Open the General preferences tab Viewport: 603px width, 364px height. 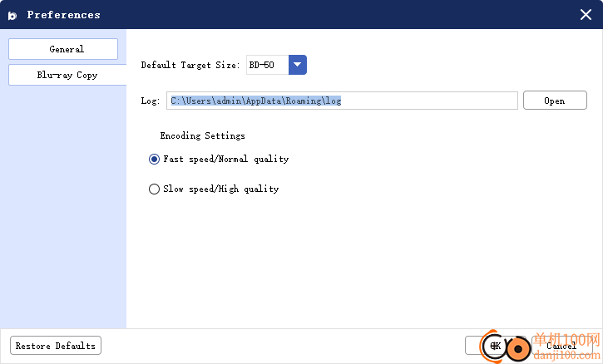click(x=63, y=49)
